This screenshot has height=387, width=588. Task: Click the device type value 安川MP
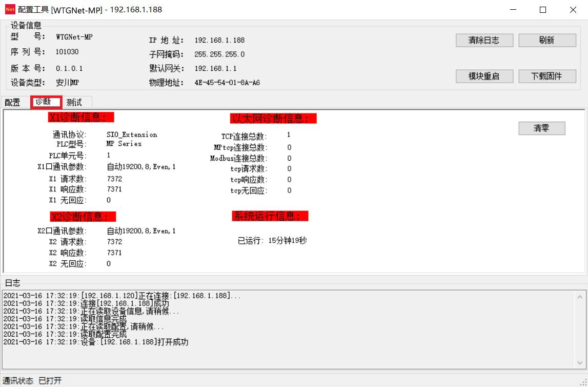pyautogui.click(x=68, y=83)
